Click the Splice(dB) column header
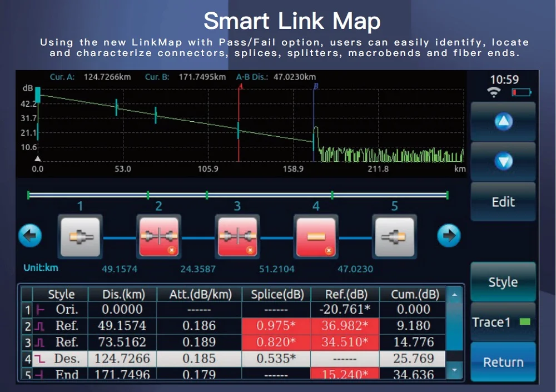This screenshot has height=392, width=556. click(277, 295)
